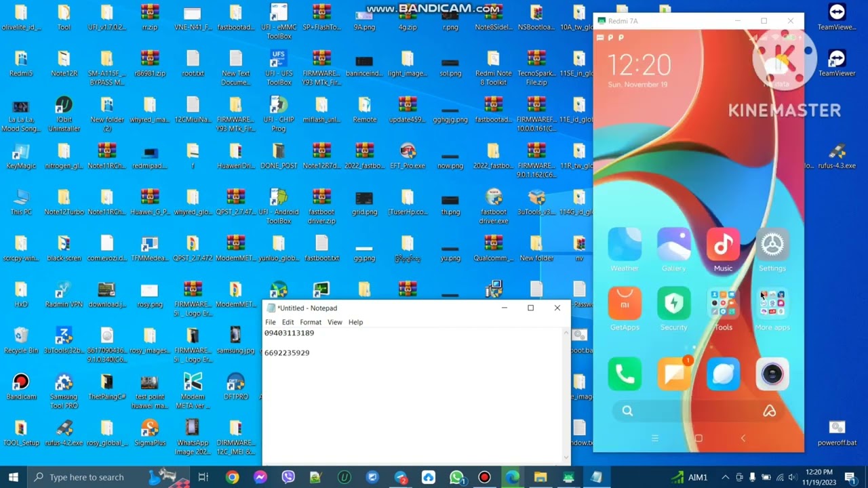Select the Recycle Bin desktop icon
This screenshot has width=868, height=488.
(x=21, y=341)
